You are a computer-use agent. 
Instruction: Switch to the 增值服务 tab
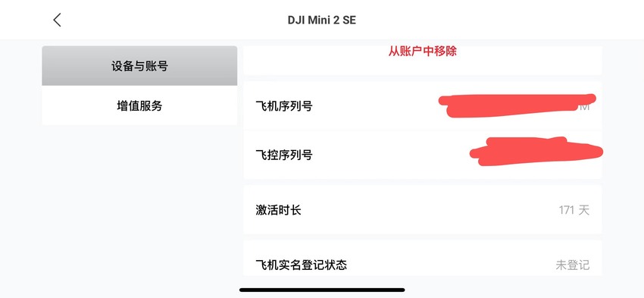(139, 105)
